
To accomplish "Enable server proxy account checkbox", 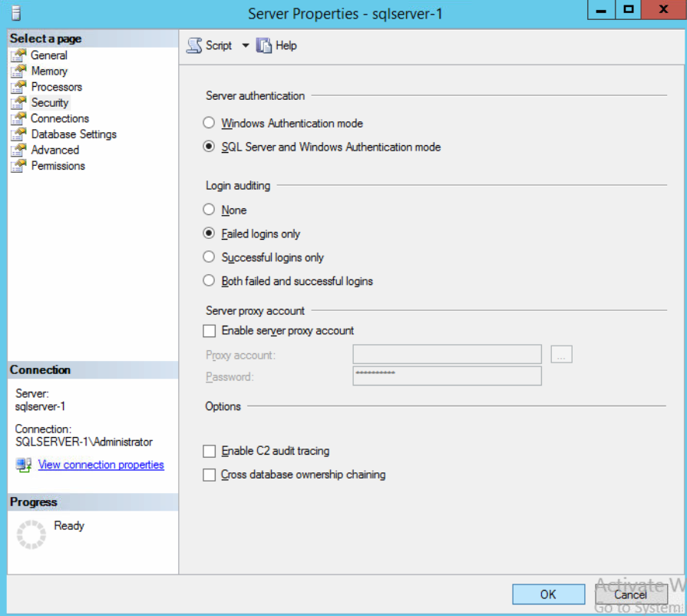I will click(x=210, y=330).
